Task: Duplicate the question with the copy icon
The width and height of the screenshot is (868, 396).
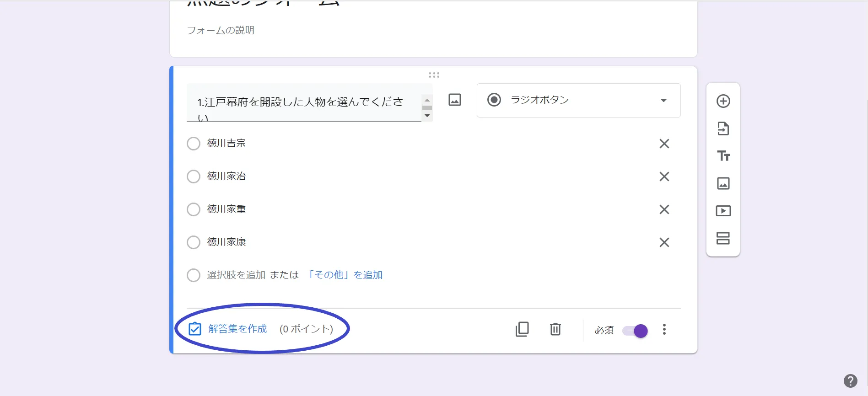Action: (522, 329)
